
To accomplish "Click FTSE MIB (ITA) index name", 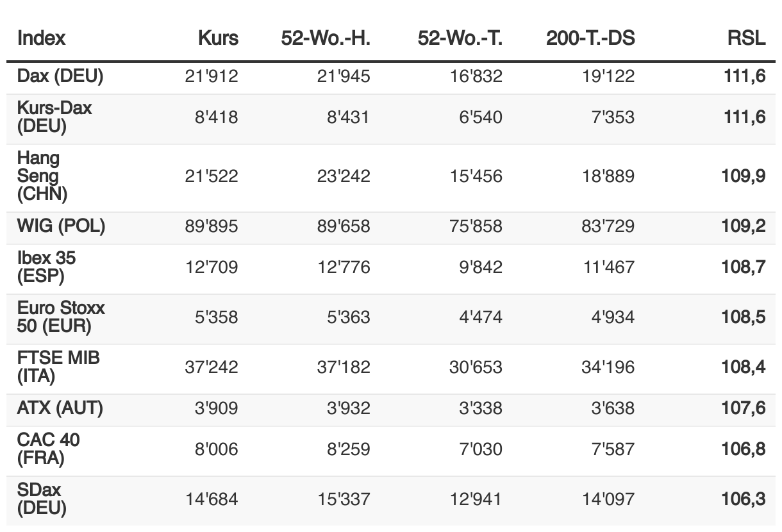I will pos(58,367).
